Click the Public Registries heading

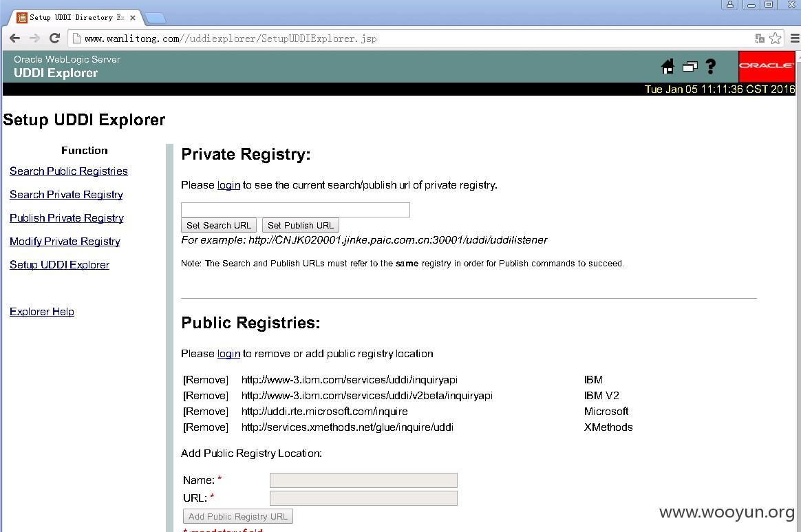pos(250,323)
